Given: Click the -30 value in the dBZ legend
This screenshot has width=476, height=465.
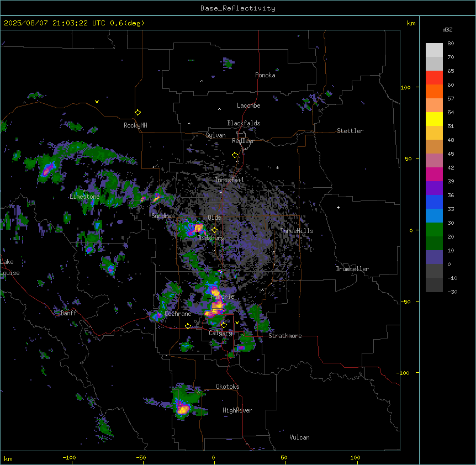Looking at the screenshot, I should click(x=452, y=292).
